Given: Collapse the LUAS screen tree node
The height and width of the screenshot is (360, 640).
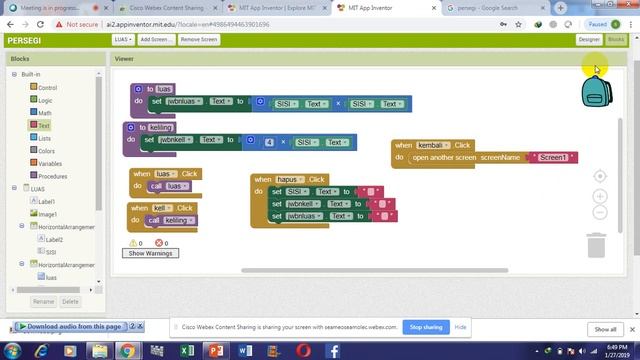Looking at the screenshot, I should pos(14,188).
